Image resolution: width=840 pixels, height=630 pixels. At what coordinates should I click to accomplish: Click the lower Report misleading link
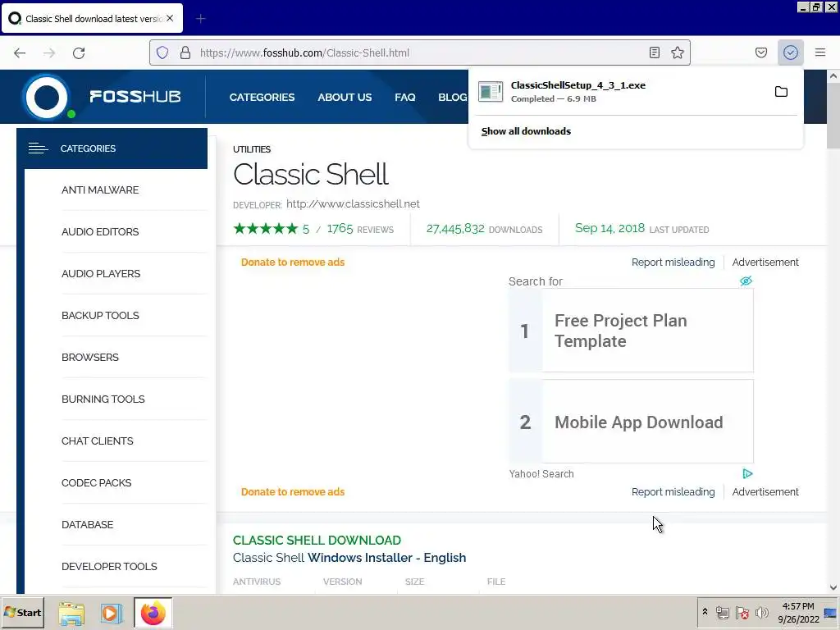(673, 492)
